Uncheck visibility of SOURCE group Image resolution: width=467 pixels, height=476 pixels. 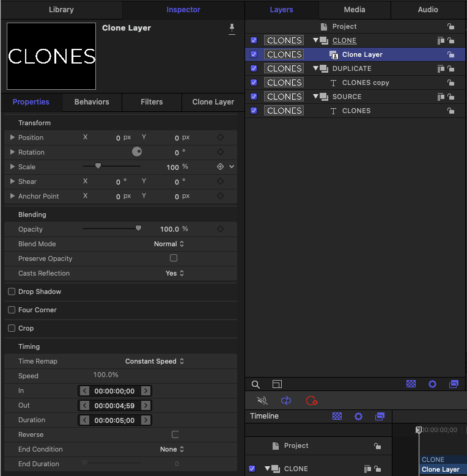click(254, 97)
